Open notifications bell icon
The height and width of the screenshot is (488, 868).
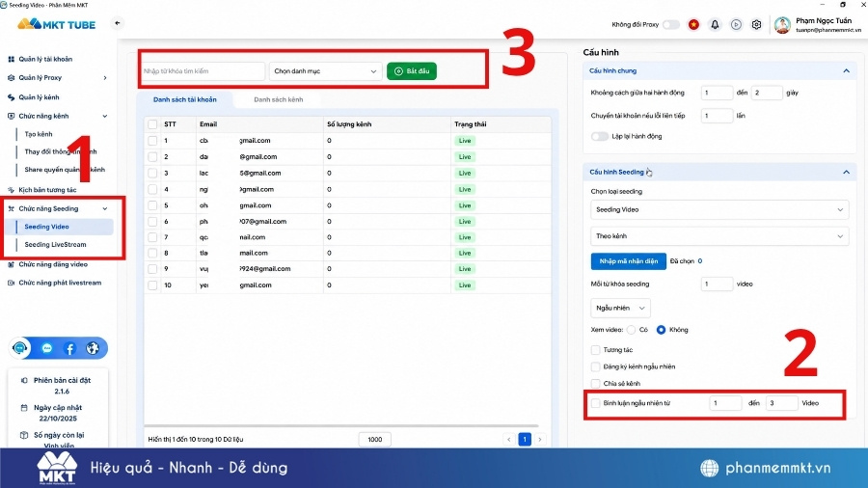tap(715, 24)
